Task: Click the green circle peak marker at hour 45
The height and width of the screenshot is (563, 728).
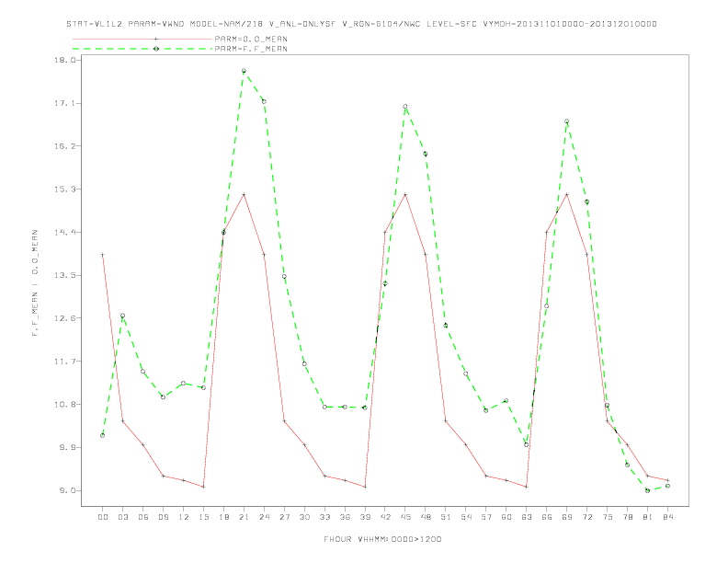Action: (x=405, y=107)
